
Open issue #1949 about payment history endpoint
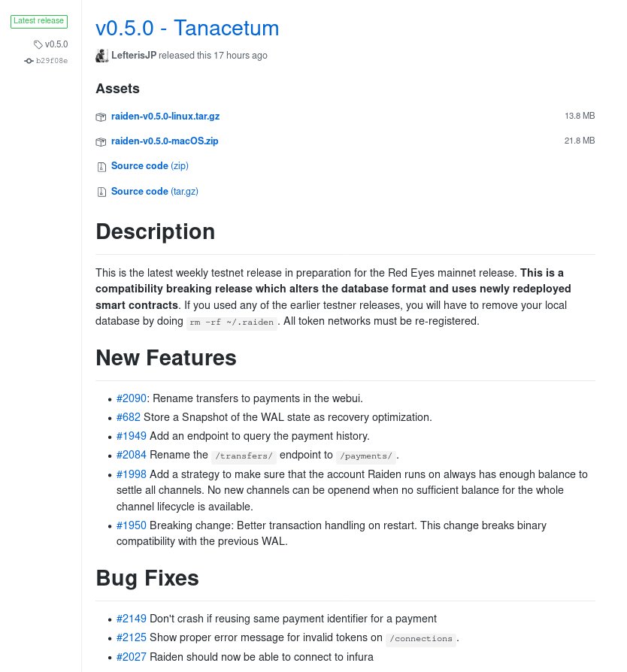(x=131, y=436)
